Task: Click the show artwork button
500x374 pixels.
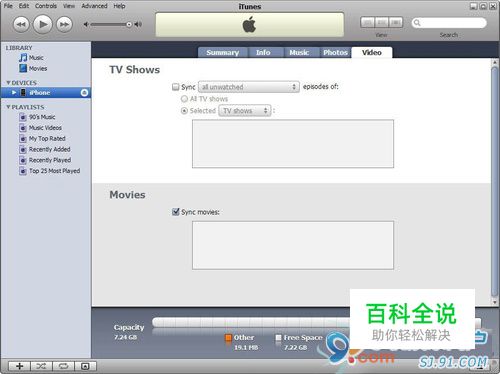Action: pos(85,366)
